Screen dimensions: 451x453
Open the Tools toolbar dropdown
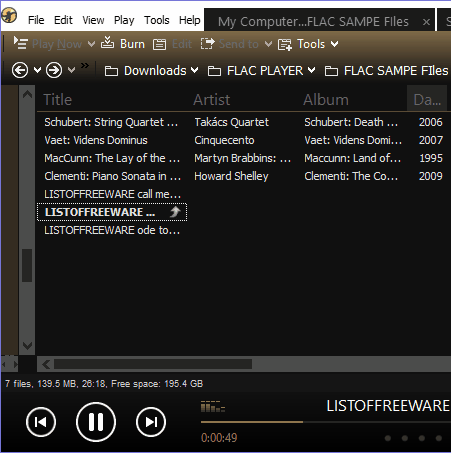[335, 44]
